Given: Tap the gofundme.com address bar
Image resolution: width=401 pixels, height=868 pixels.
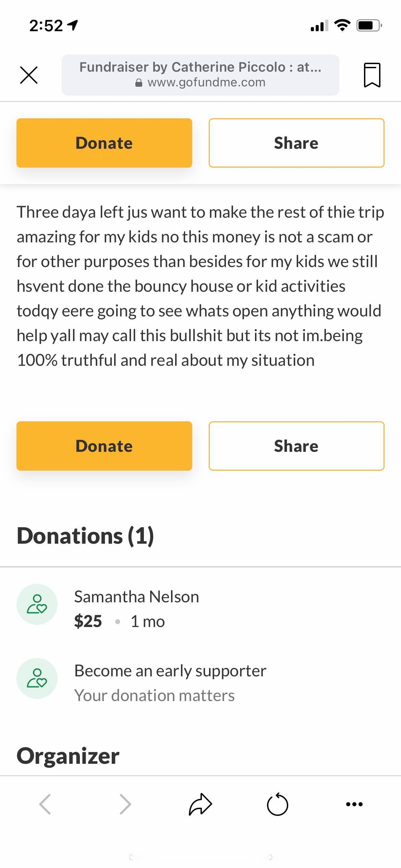Looking at the screenshot, I should (200, 75).
